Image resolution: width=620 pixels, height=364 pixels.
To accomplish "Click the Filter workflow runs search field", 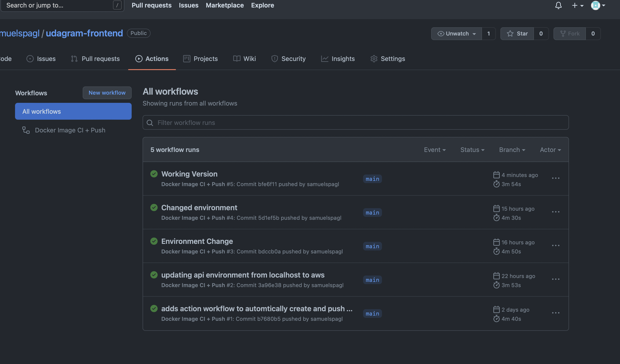I will coord(356,122).
